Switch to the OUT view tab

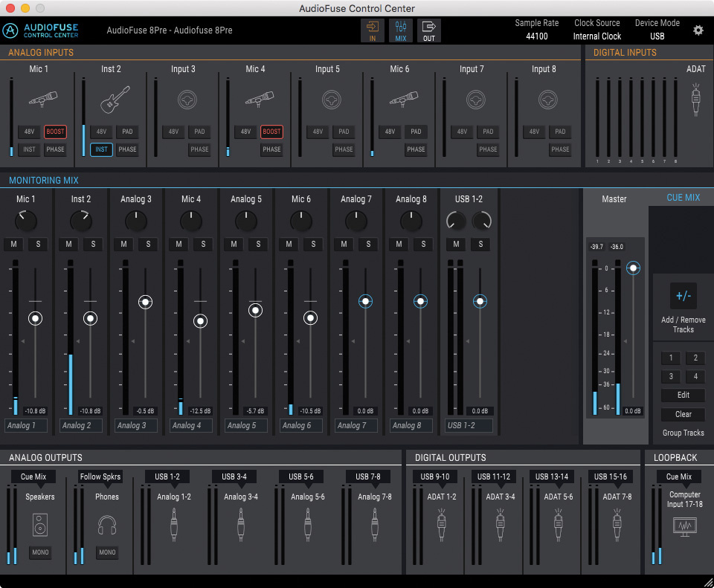[428, 30]
